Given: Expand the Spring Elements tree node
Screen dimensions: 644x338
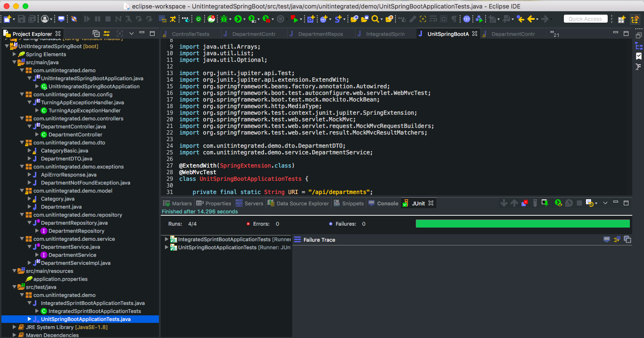Looking at the screenshot, I should [14, 54].
